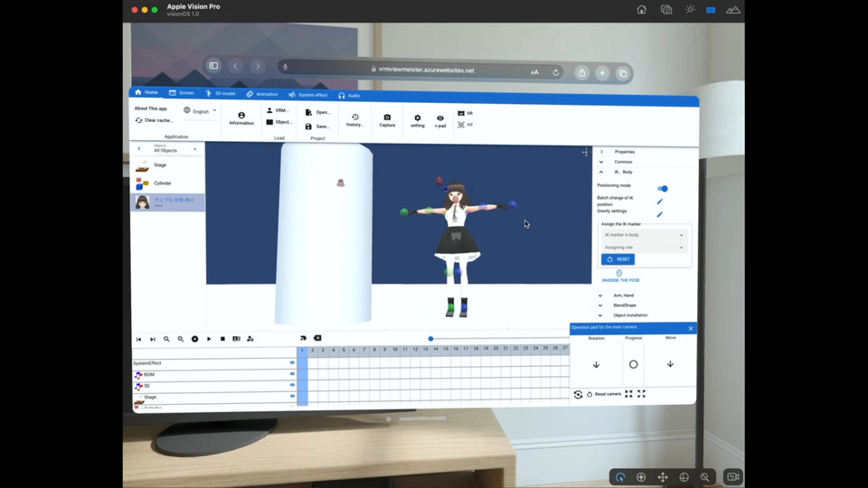The image size is (868, 488).
Task: Expand the BlendShape section
Action: [600, 305]
